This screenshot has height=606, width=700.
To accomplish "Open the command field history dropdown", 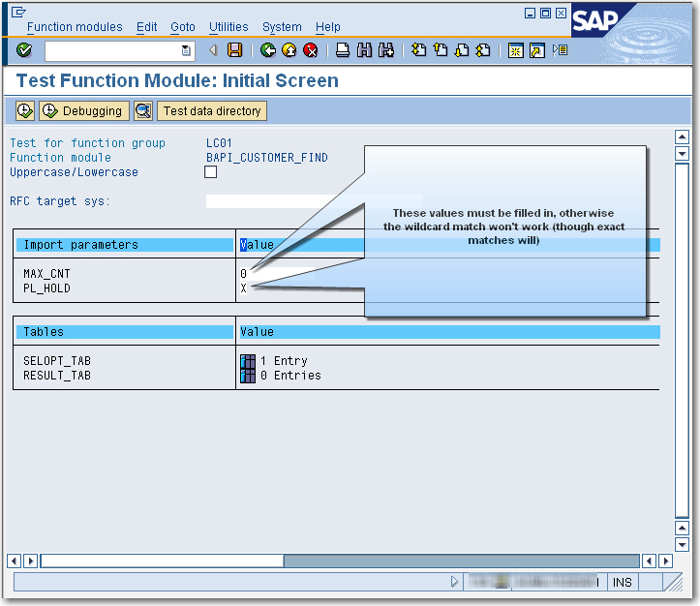I will [186, 50].
